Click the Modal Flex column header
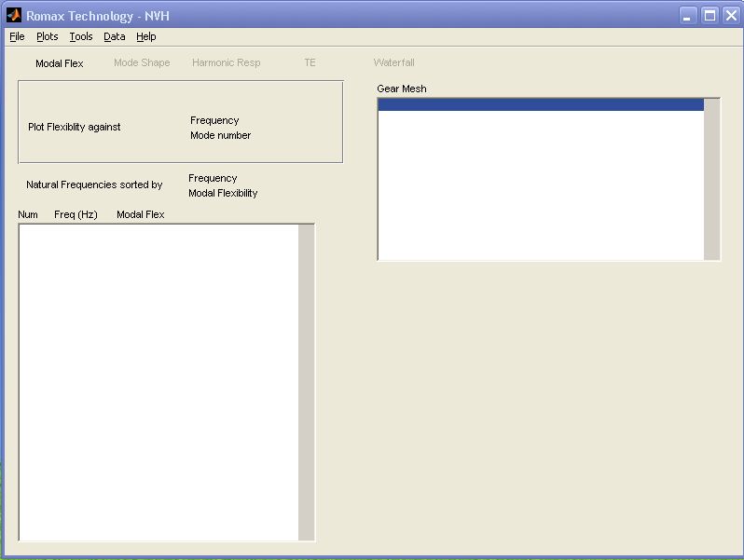744x560 pixels. click(141, 214)
